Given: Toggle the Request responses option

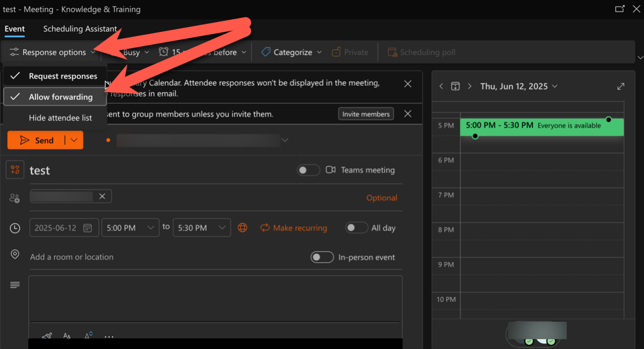Looking at the screenshot, I should 55,76.
